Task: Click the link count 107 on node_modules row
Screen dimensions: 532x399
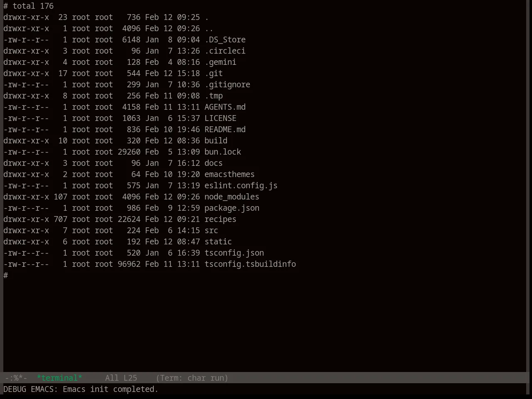Action: [60, 197]
